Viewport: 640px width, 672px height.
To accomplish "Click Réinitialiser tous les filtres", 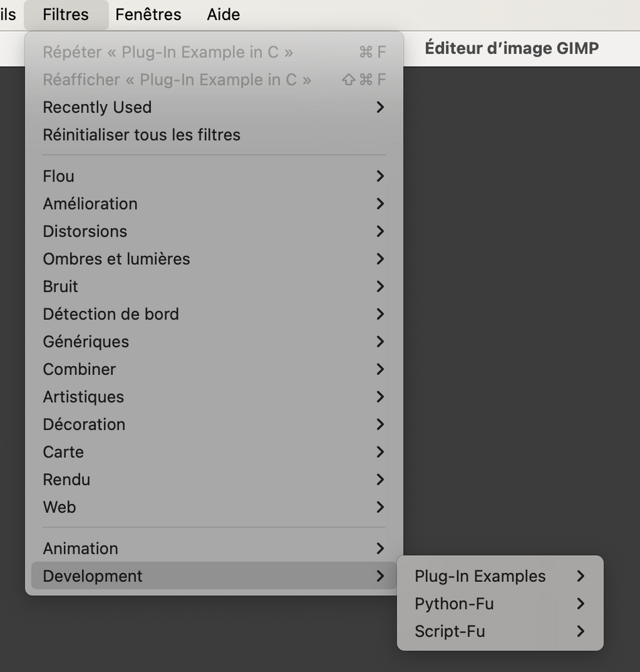I will 142,134.
